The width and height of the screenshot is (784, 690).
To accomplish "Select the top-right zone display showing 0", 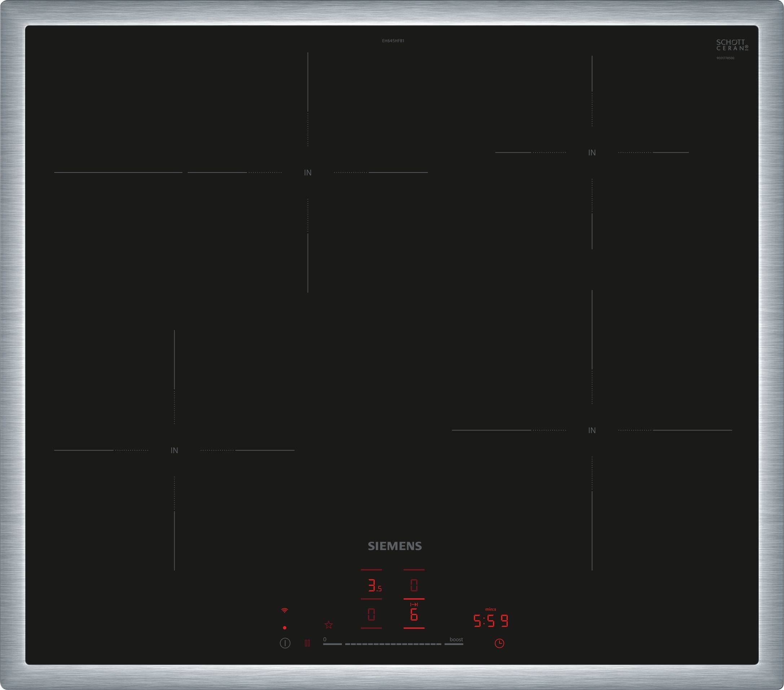I will pyautogui.click(x=414, y=585).
